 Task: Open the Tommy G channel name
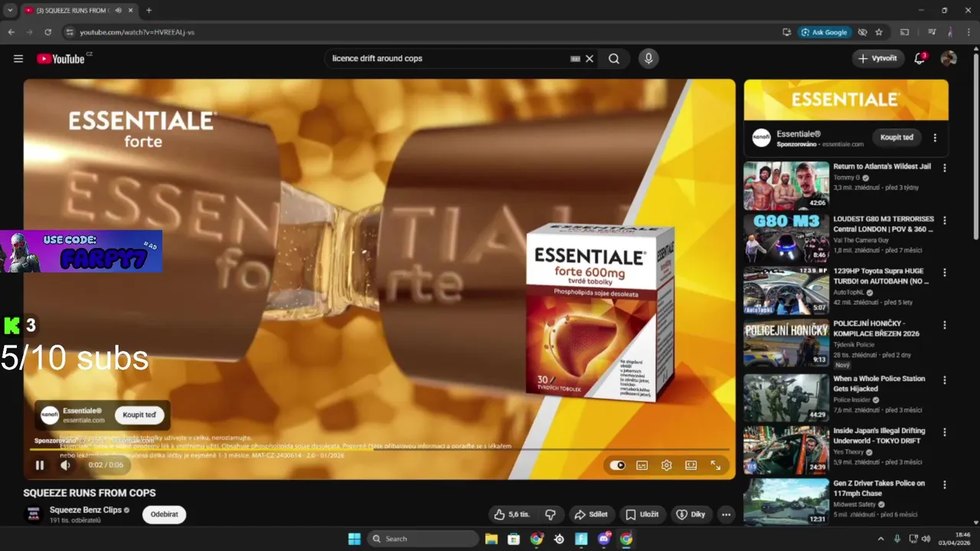(x=847, y=178)
